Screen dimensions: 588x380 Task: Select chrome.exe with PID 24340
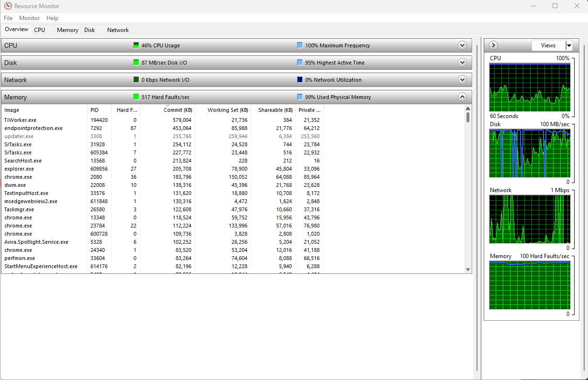162,250
